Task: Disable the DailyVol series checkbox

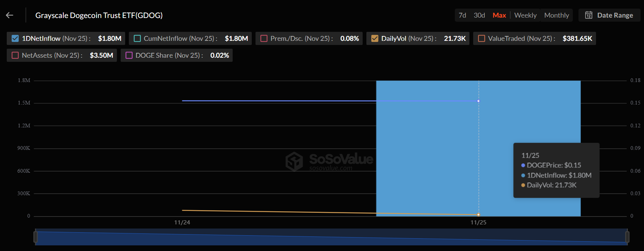Action: (375, 39)
